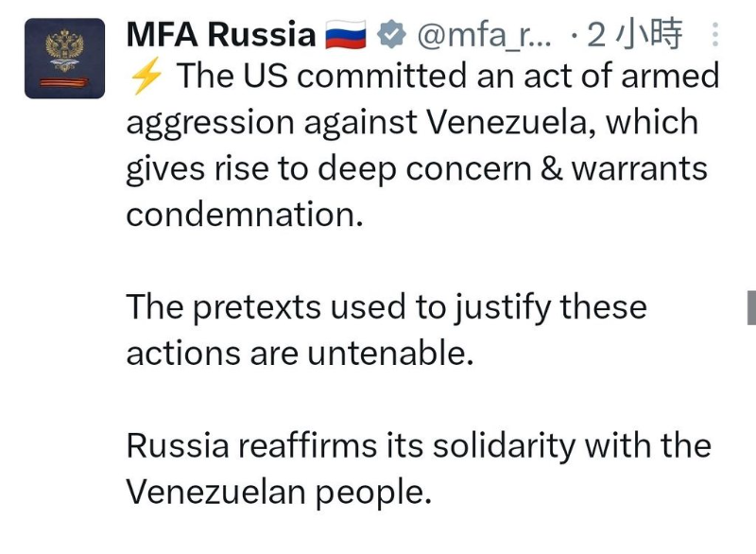Click the line "The US committed an act of armed"

click(x=448, y=77)
